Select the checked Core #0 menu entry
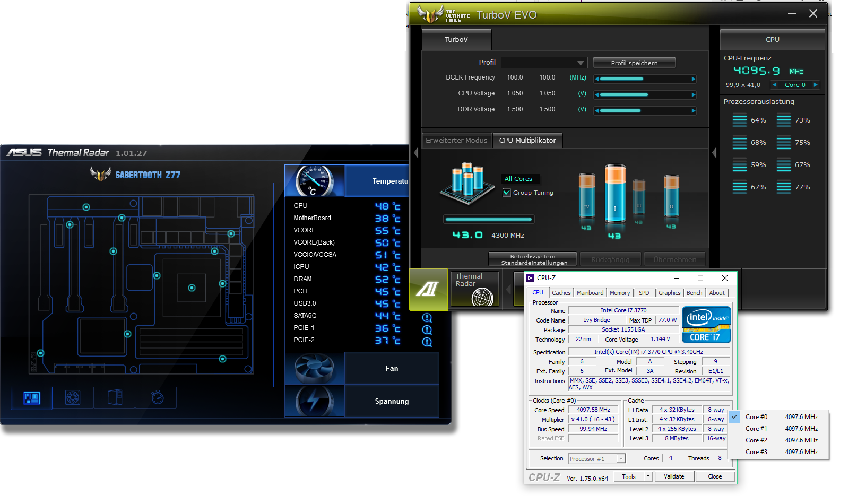 [x=779, y=417]
